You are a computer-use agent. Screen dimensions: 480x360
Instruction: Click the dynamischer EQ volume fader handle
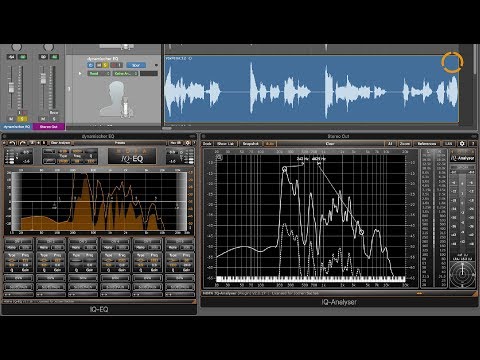[11, 87]
